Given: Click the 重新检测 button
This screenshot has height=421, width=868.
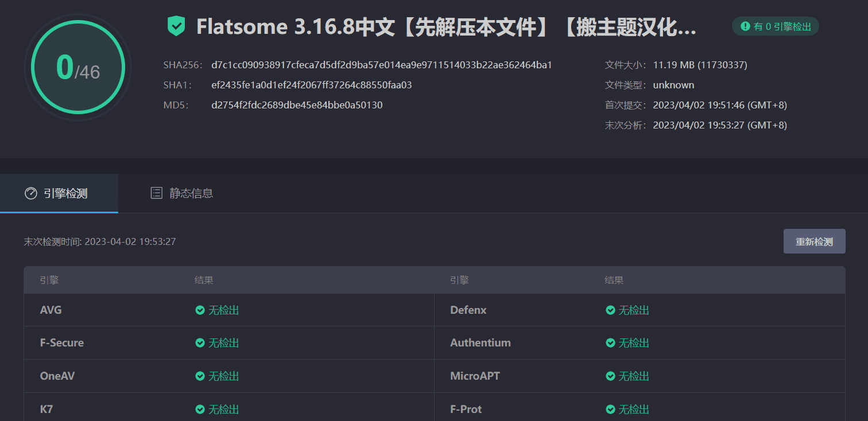Looking at the screenshot, I should 814,241.
